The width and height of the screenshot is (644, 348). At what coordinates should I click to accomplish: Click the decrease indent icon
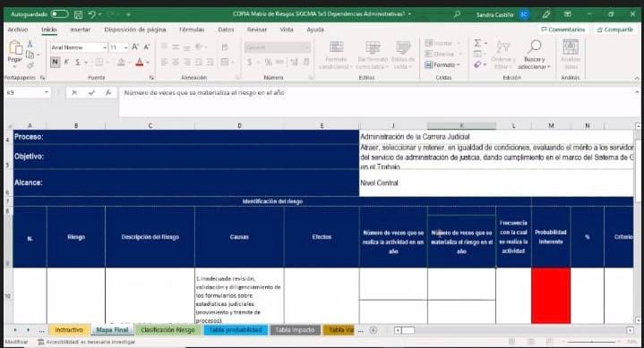199,62
